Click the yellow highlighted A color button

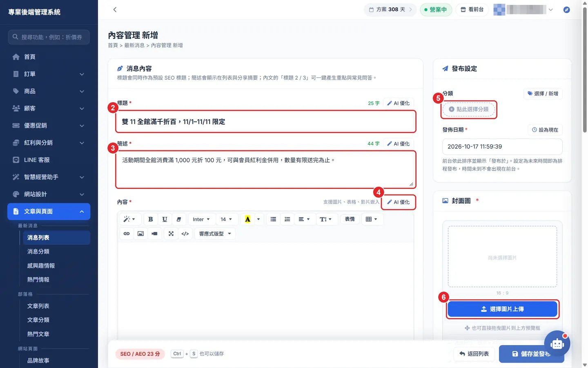click(247, 219)
